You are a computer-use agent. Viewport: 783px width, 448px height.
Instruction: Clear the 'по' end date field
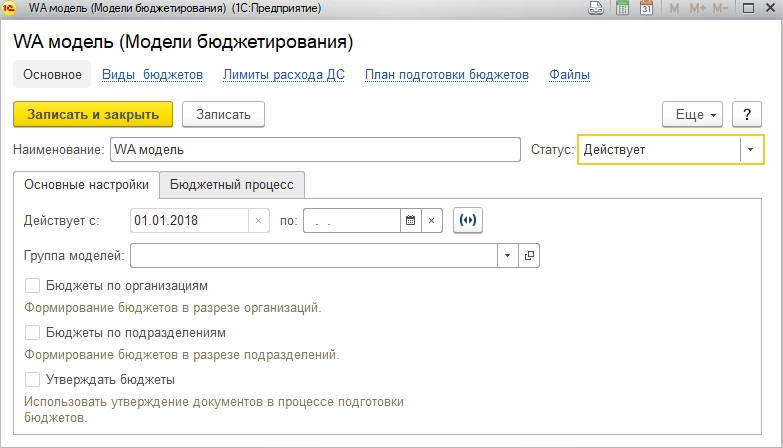431,221
